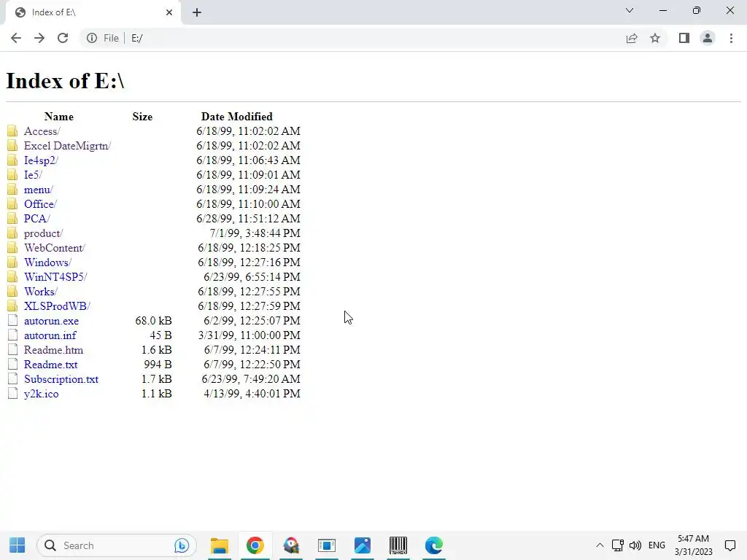Image resolution: width=747 pixels, height=560 pixels.
Task: Open the Access/ folder link
Action: (42, 131)
